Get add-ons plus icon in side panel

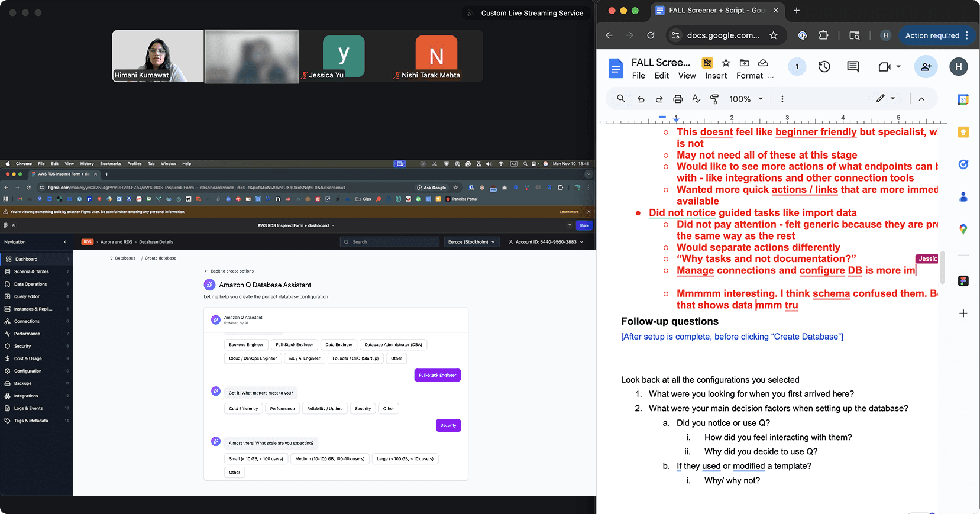(963, 313)
